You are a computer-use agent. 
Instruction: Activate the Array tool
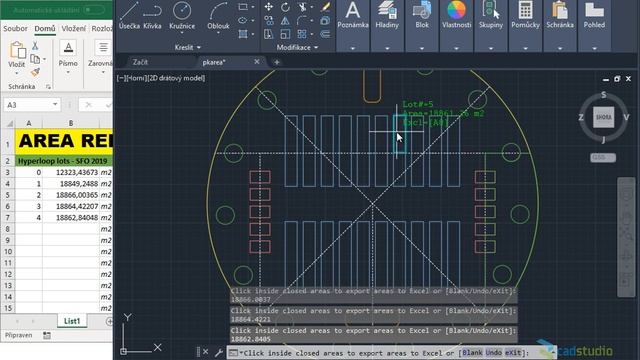click(x=302, y=34)
